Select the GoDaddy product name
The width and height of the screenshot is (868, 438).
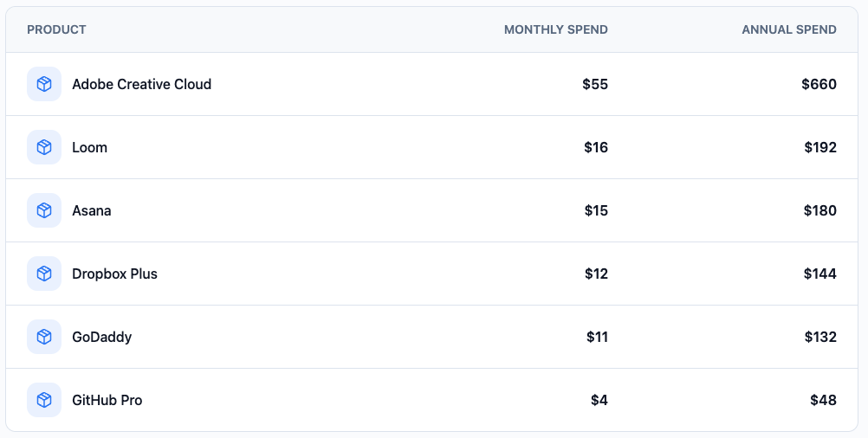coord(101,337)
